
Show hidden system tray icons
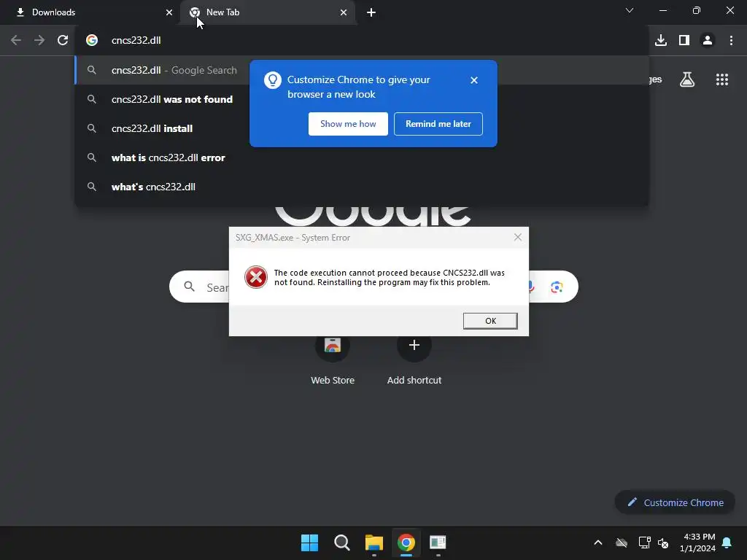click(598, 542)
